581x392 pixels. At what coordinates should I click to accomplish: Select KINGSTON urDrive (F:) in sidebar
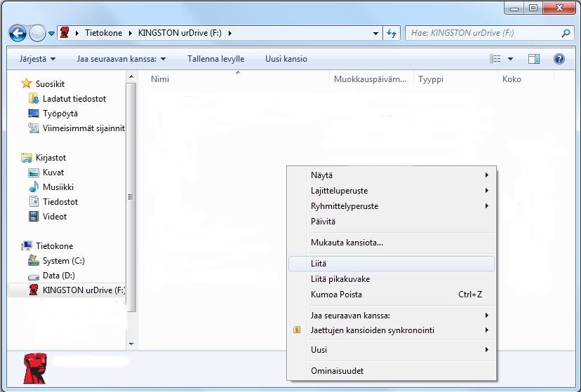[84, 290]
